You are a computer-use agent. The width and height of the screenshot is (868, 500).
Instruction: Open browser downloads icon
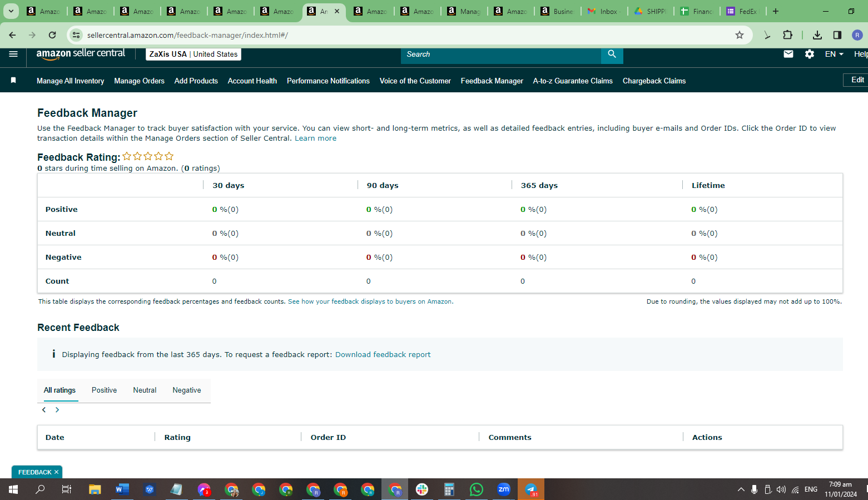coord(817,35)
